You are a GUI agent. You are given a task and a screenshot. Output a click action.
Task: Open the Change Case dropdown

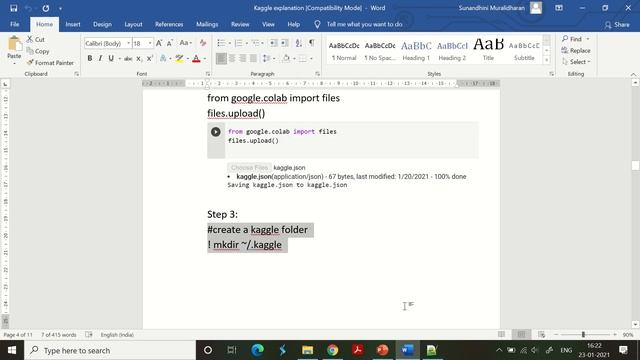point(186,43)
